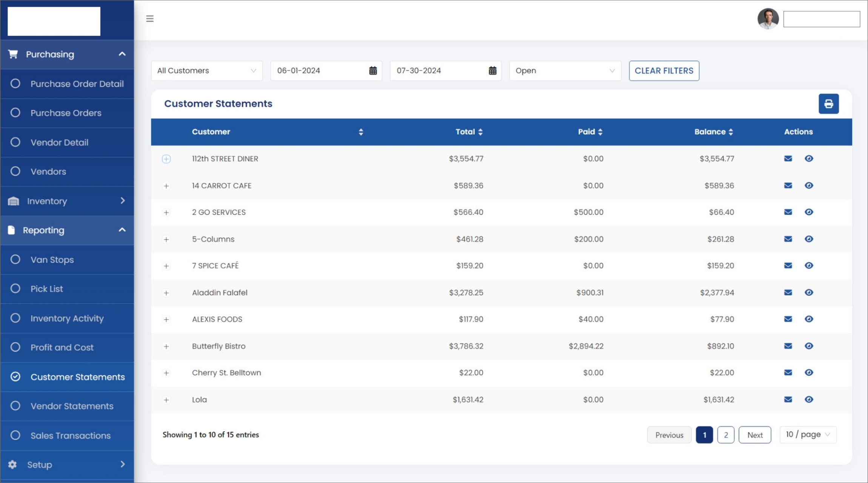The image size is (868, 483).
Task: Email statement to 14 CARROT CAFE
Action: 788,185
